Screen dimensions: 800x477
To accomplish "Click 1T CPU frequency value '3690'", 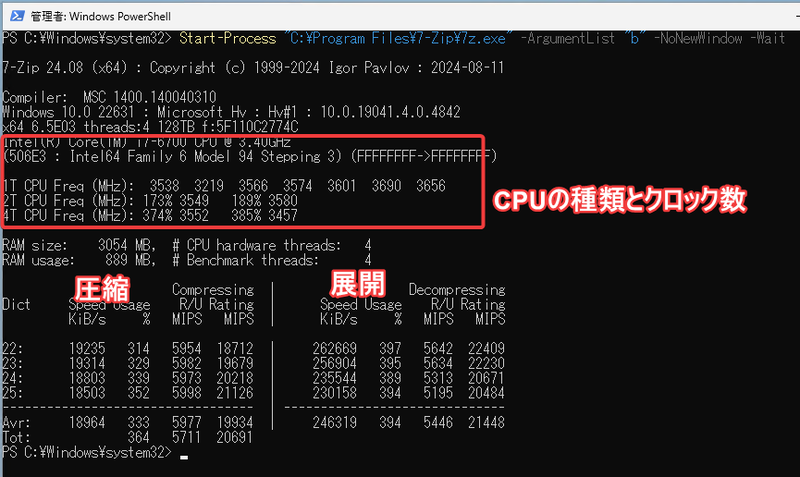I will tap(386, 186).
